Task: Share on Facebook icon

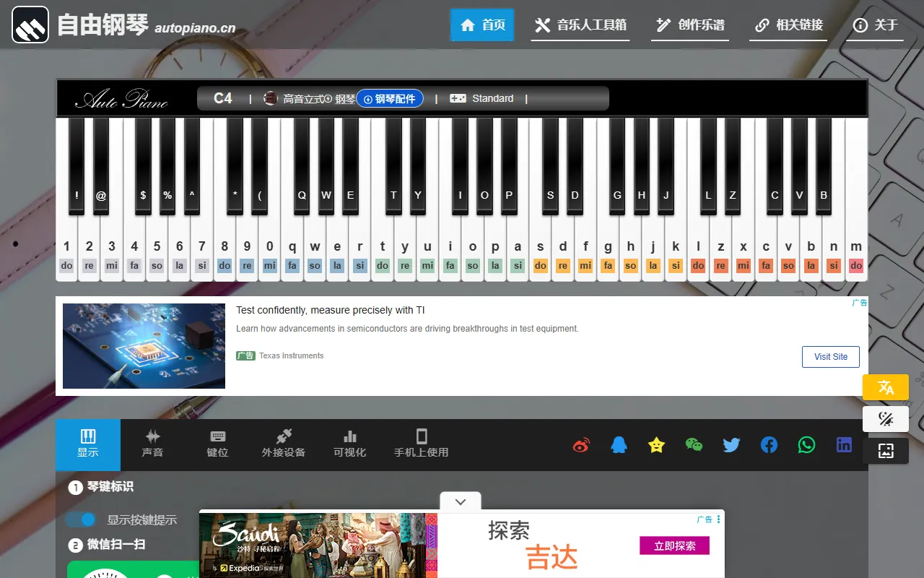Action: point(769,445)
